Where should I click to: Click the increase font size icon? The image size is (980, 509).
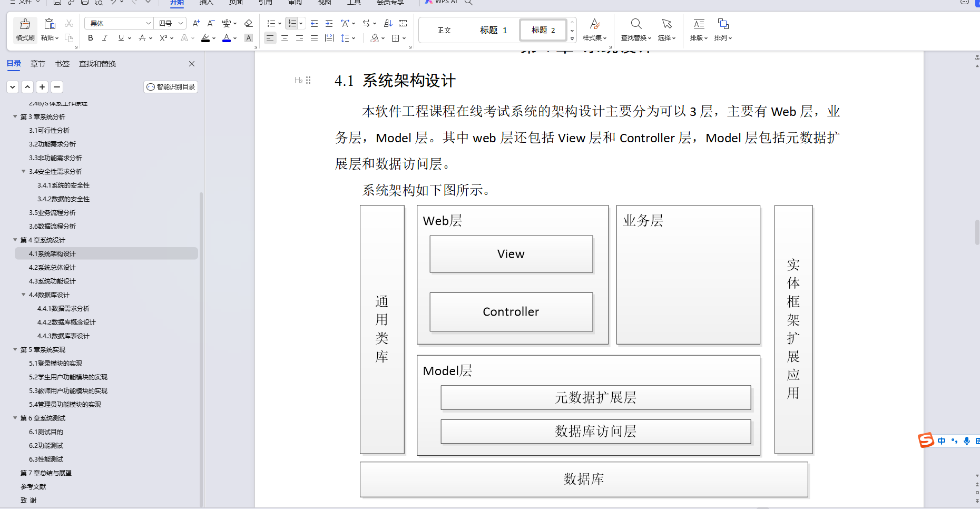click(195, 23)
